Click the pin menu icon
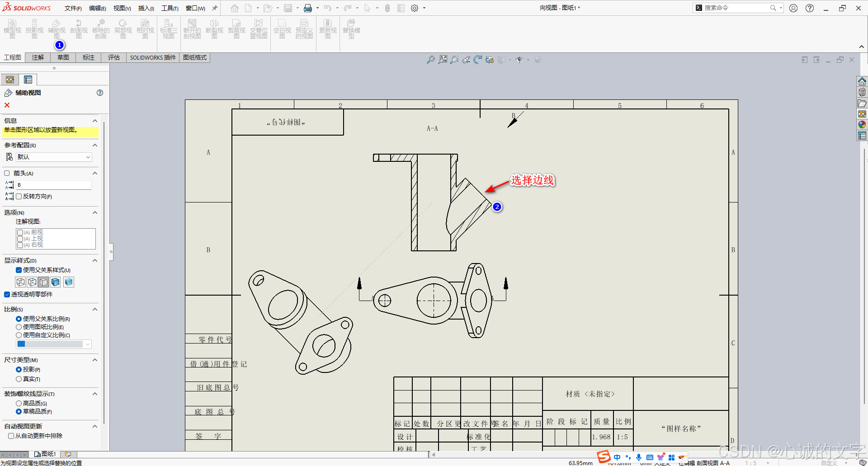Image resolution: width=868 pixels, height=466 pixels. coord(215,8)
